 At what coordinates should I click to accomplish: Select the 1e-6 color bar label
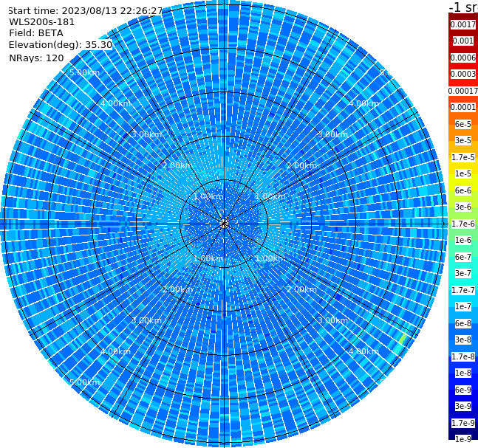point(463,240)
